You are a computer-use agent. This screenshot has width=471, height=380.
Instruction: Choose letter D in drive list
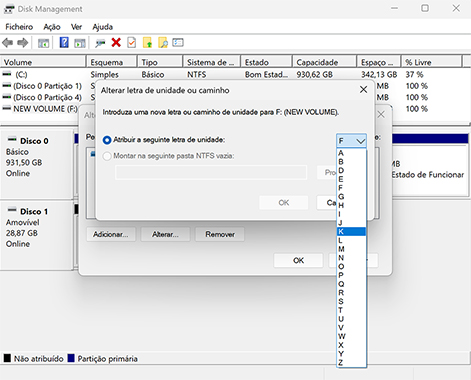351,170
